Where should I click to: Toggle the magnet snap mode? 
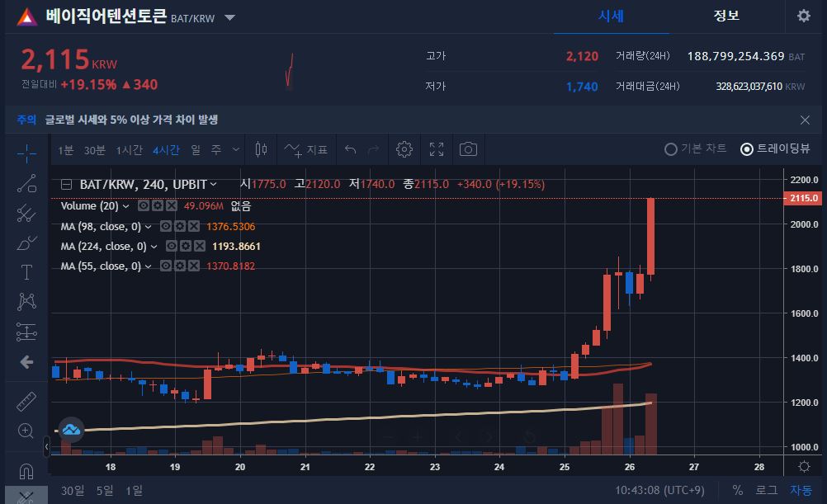(x=26, y=471)
